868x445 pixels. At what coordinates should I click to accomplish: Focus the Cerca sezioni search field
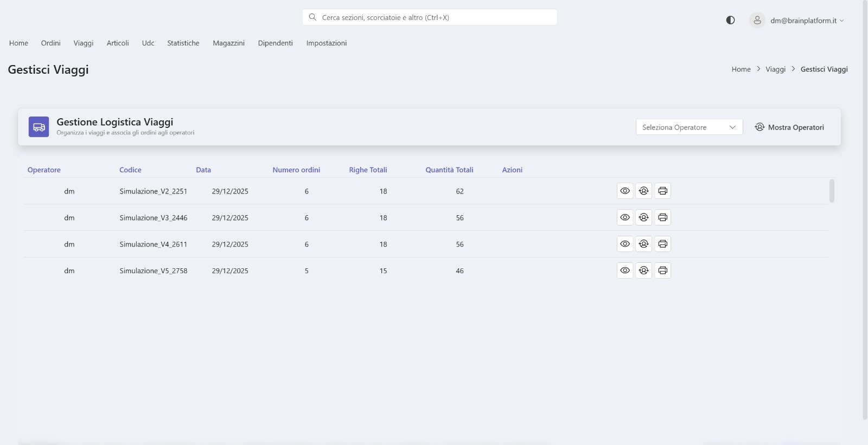(430, 17)
